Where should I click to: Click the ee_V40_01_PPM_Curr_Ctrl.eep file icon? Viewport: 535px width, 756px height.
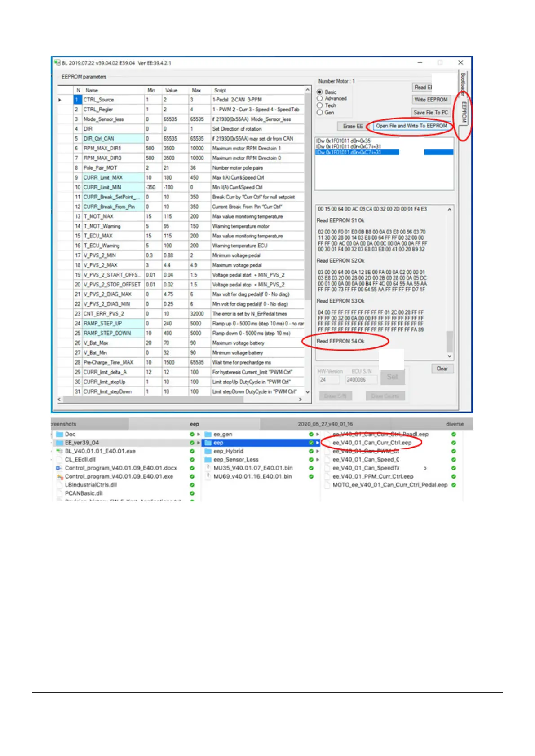[x=327, y=477]
